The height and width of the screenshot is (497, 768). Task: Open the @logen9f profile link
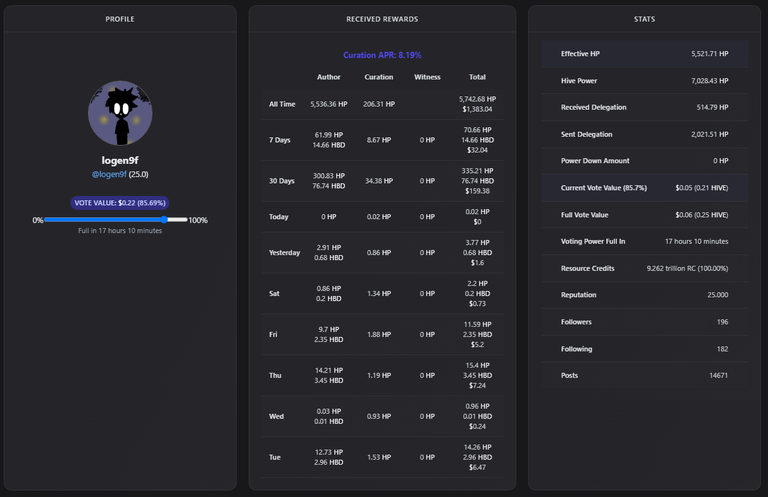(109, 174)
